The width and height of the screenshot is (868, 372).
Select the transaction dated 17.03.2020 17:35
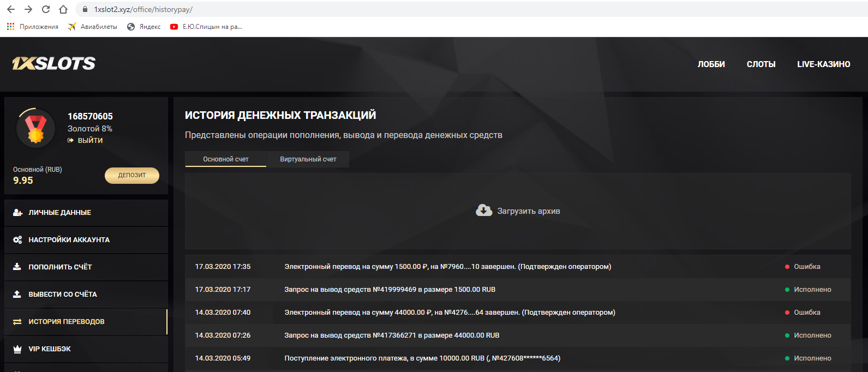[x=518, y=267]
